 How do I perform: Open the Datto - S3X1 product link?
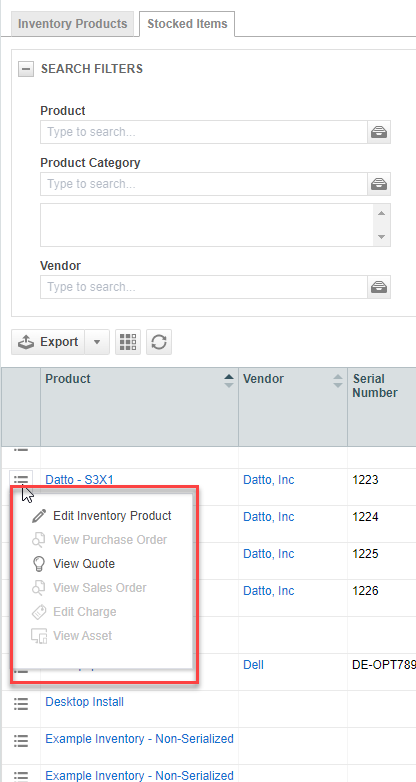pos(79,480)
